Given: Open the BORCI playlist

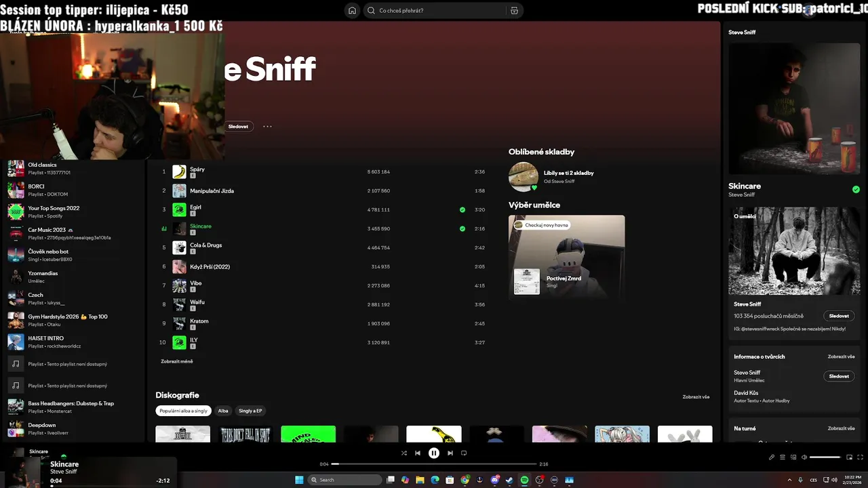Looking at the screenshot, I should tap(75, 190).
